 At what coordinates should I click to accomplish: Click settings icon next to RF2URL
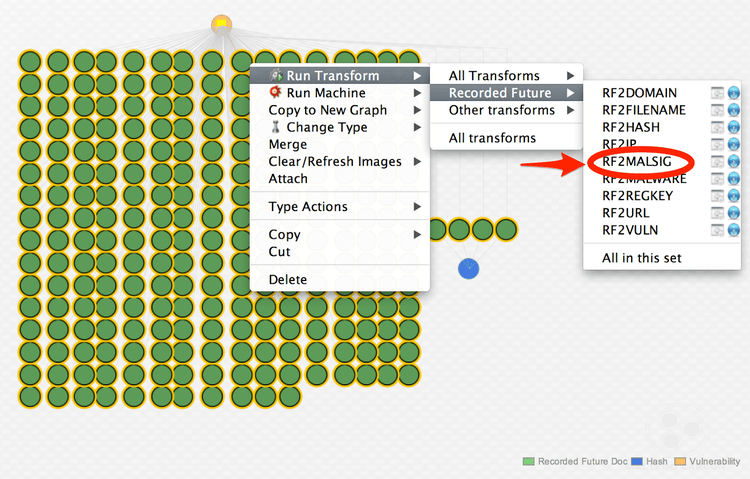pos(718,213)
